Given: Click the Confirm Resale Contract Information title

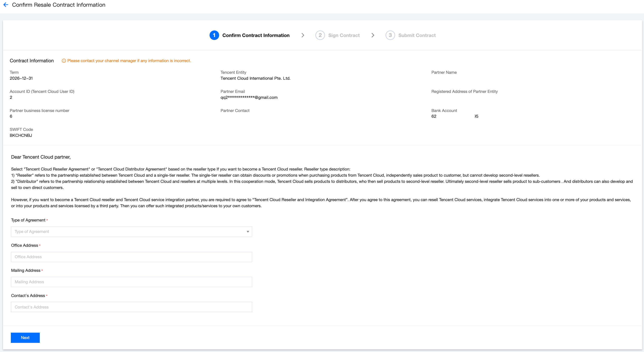Looking at the screenshot, I should coord(58,5).
